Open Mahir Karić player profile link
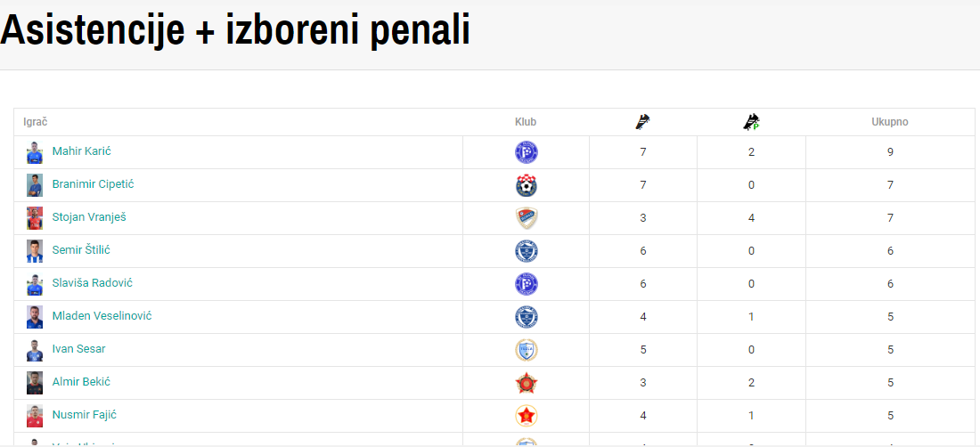 tap(82, 151)
